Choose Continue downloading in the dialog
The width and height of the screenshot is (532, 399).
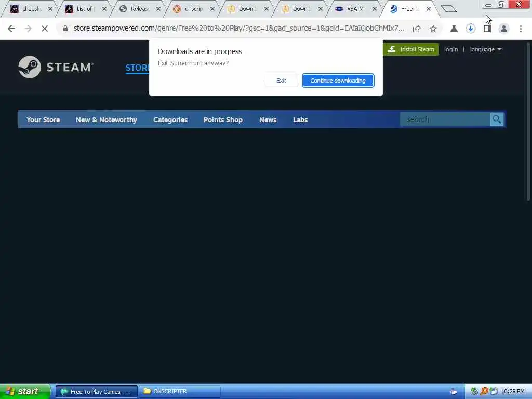[x=338, y=81]
